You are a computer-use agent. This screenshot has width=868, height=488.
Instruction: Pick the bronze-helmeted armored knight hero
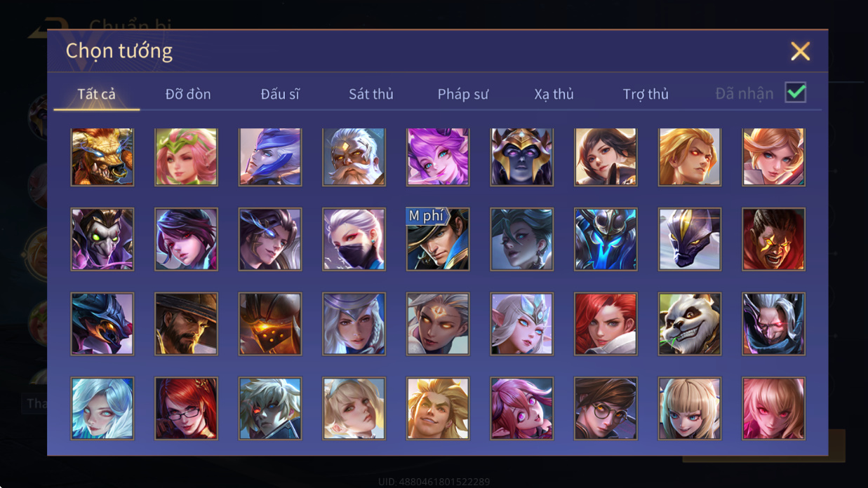[x=270, y=324]
